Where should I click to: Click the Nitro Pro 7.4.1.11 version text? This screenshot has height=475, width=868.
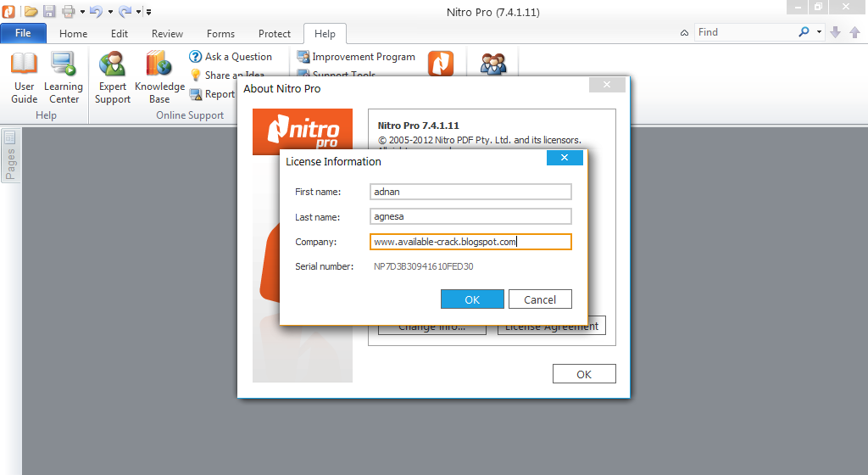[x=419, y=126]
